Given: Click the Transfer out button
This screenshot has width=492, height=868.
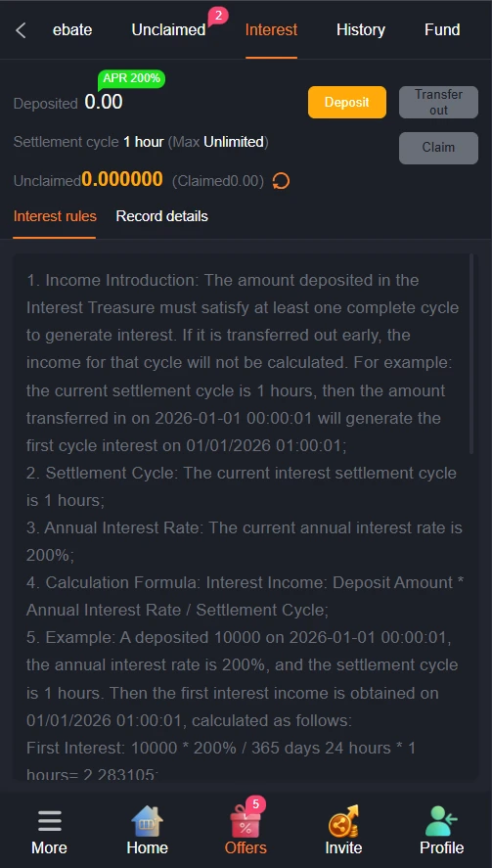Looking at the screenshot, I should tap(438, 102).
